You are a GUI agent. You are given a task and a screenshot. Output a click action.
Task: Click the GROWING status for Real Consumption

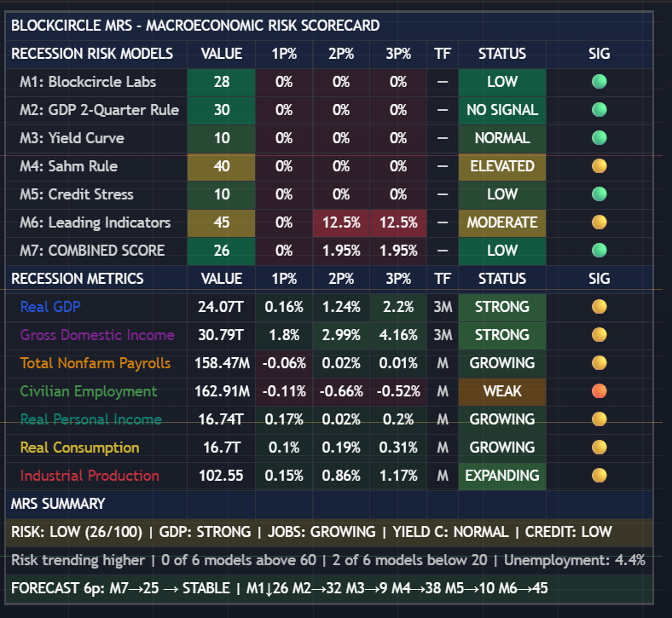click(x=502, y=448)
